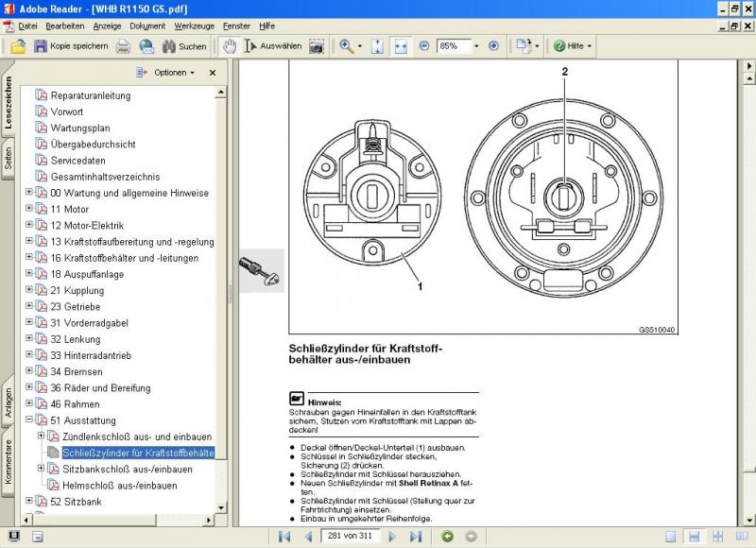The image size is (756, 548).
Task: Switch to the Seiten side tab
Action: [9, 157]
